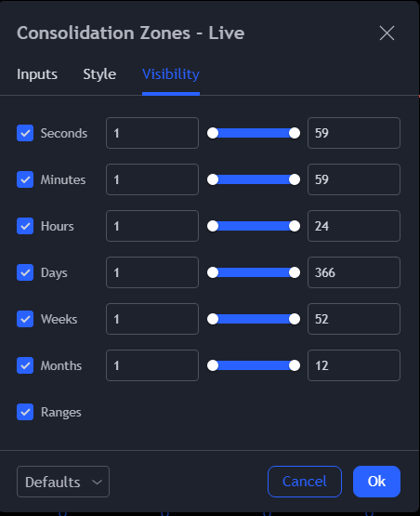Toggle the Days checkbox
420x516 pixels.
(x=25, y=272)
